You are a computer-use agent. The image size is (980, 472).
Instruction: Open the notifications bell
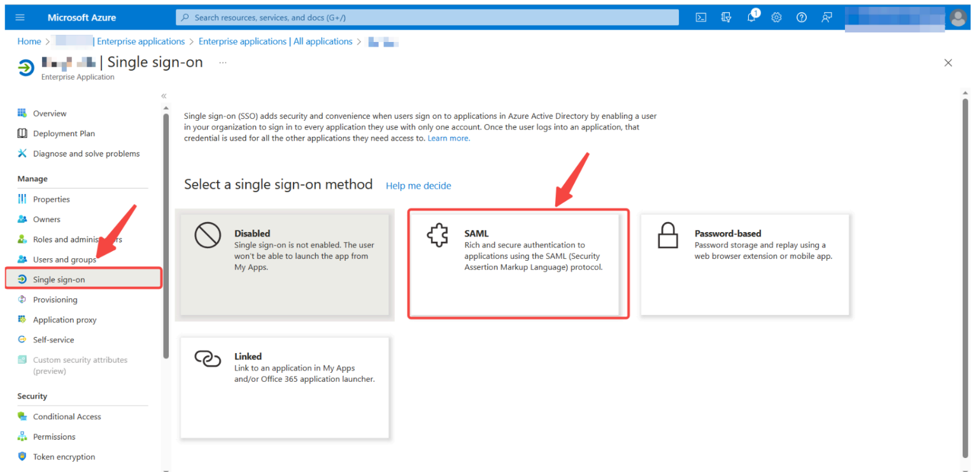(x=751, y=17)
